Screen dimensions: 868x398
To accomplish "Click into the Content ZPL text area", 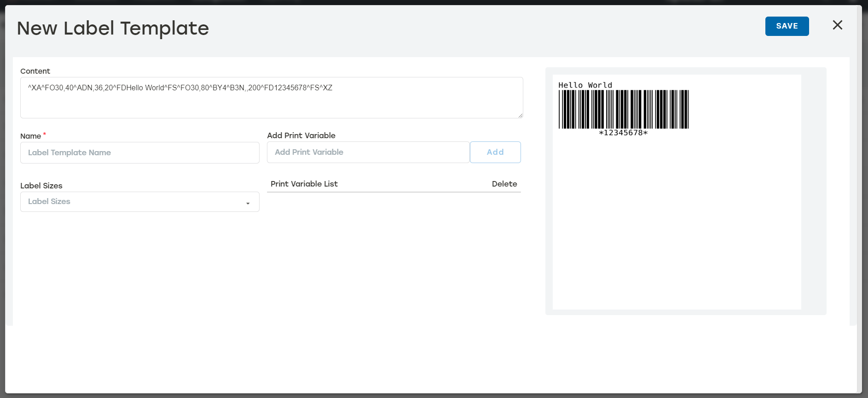I will click(x=272, y=98).
